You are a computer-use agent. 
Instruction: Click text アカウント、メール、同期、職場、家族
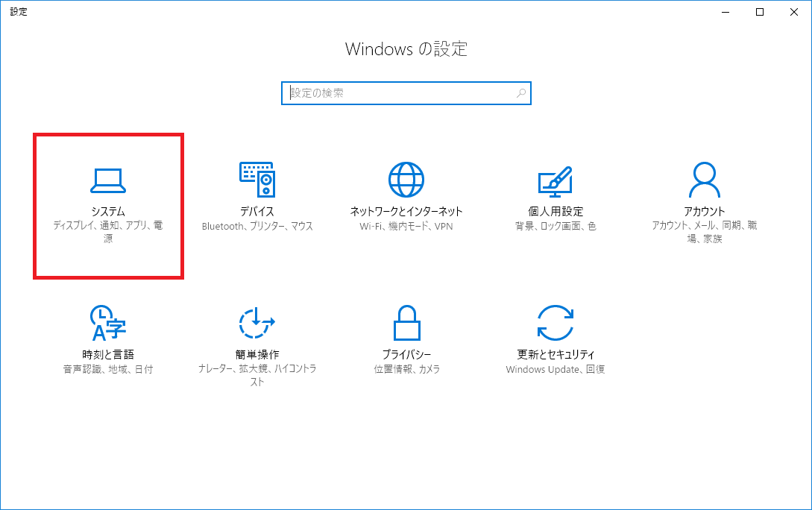click(x=705, y=232)
